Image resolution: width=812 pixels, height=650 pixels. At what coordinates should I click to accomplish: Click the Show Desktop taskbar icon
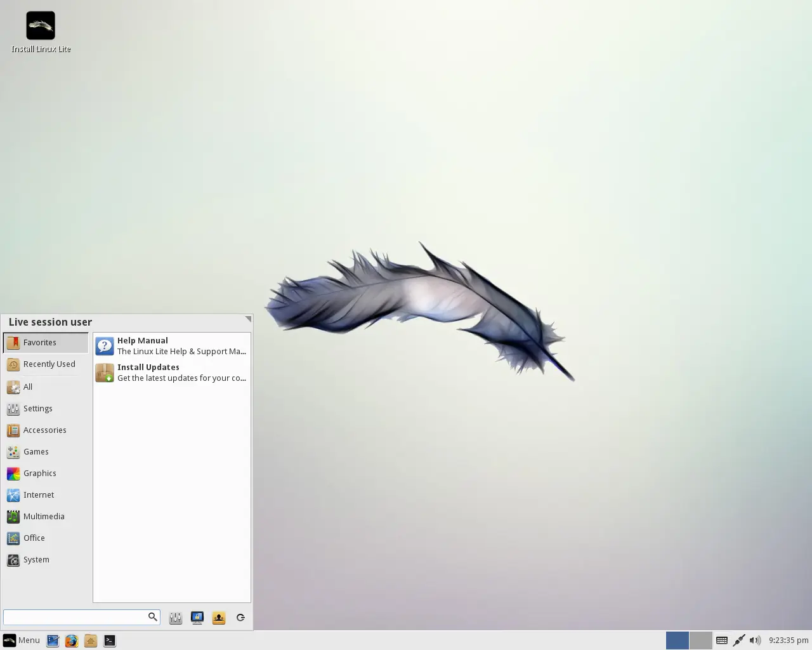point(53,641)
